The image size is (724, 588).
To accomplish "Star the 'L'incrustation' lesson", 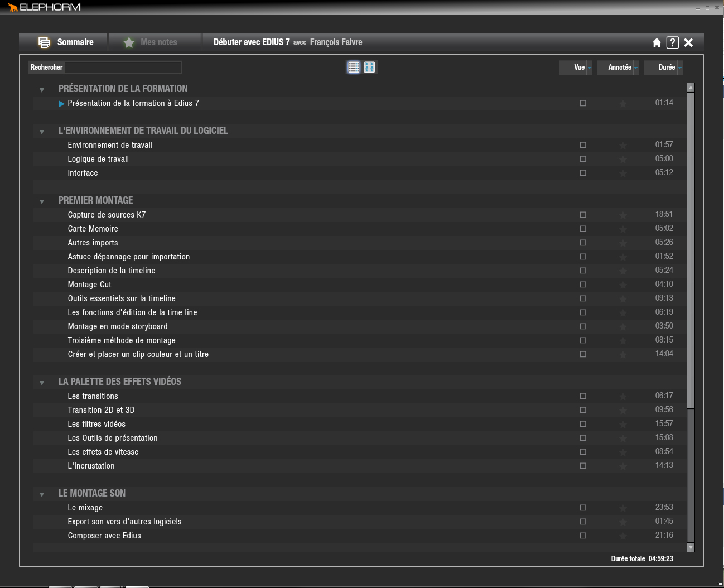I will 623,466.
